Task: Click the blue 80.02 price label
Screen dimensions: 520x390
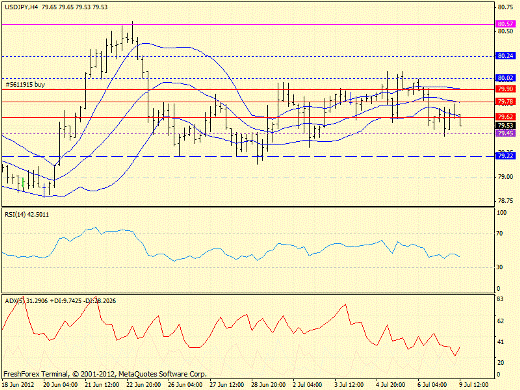Action: point(505,78)
